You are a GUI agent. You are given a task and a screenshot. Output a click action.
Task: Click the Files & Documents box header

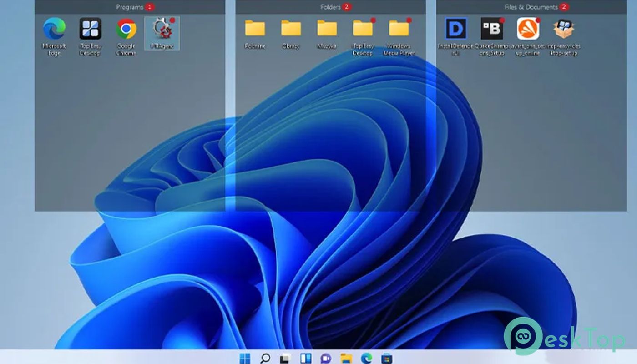coord(531,7)
